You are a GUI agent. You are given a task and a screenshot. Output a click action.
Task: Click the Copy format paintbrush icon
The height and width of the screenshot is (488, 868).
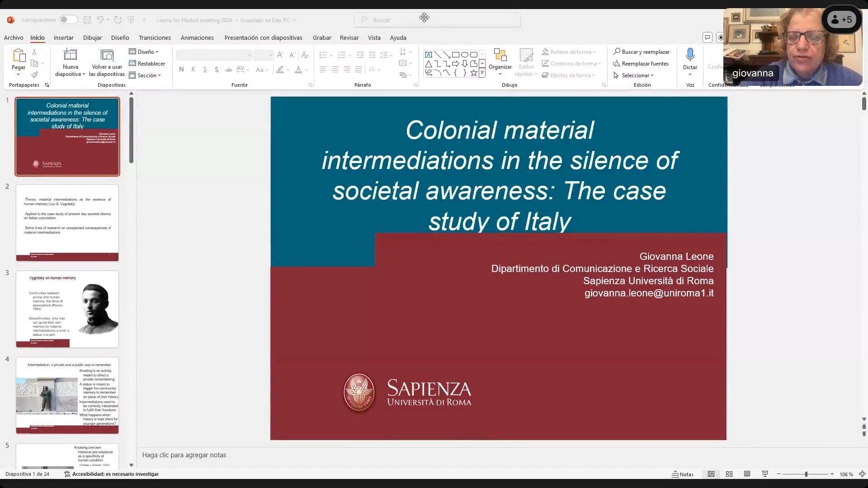pos(34,75)
